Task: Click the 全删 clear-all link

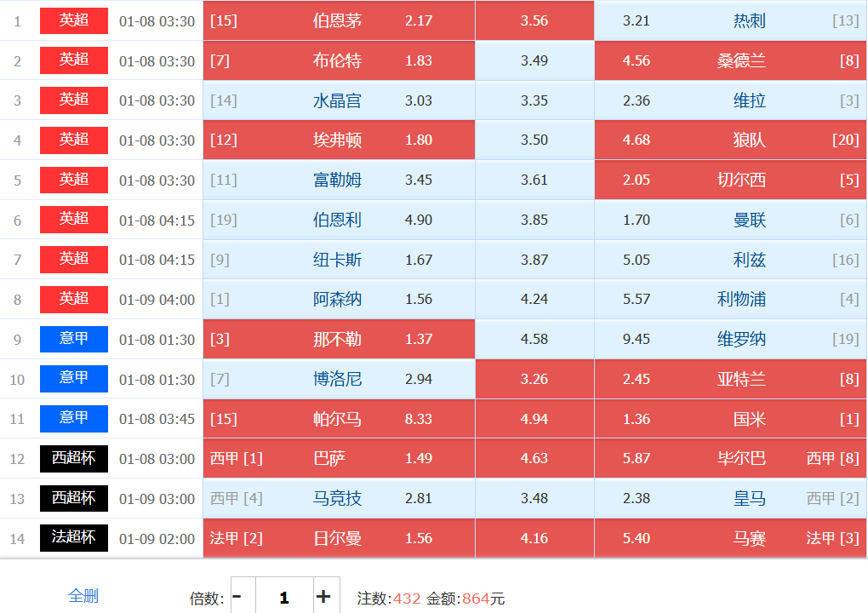Action: coord(83,596)
